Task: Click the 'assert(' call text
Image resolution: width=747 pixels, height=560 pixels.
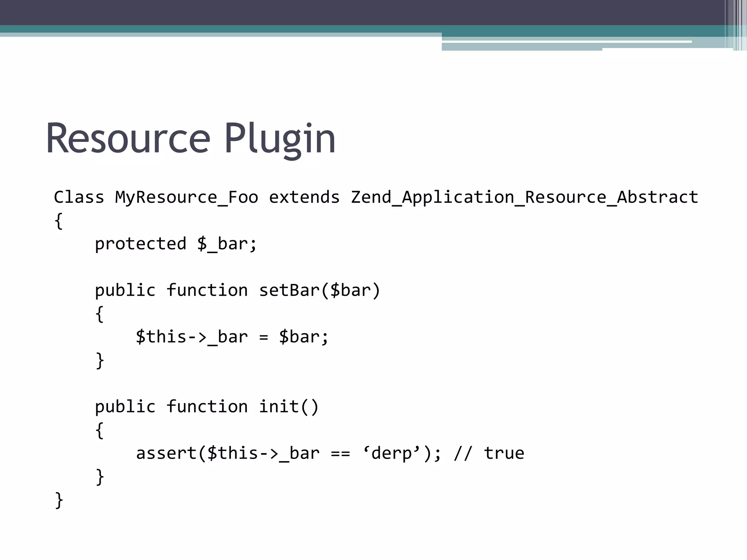Action: pyautogui.click(x=171, y=453)
